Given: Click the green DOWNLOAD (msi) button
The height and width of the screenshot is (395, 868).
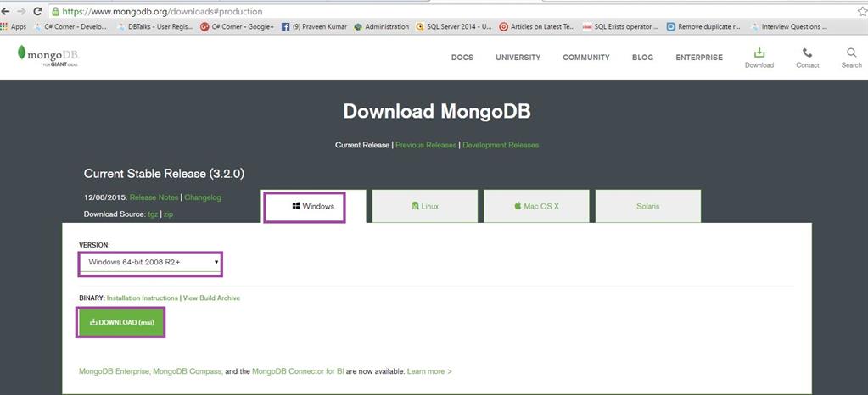Looking at the screenshot, I should point(121,323).
